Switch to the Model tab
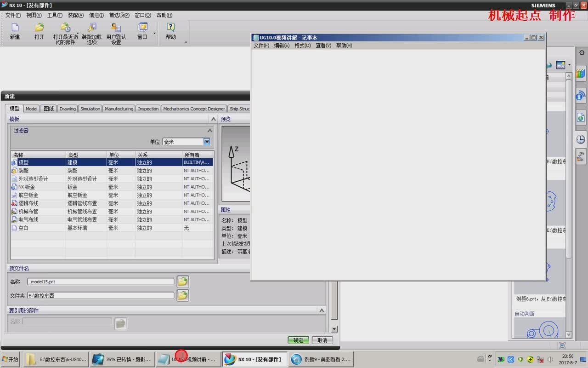This screenshot has width=588, height=368. [x=32, y=109]
